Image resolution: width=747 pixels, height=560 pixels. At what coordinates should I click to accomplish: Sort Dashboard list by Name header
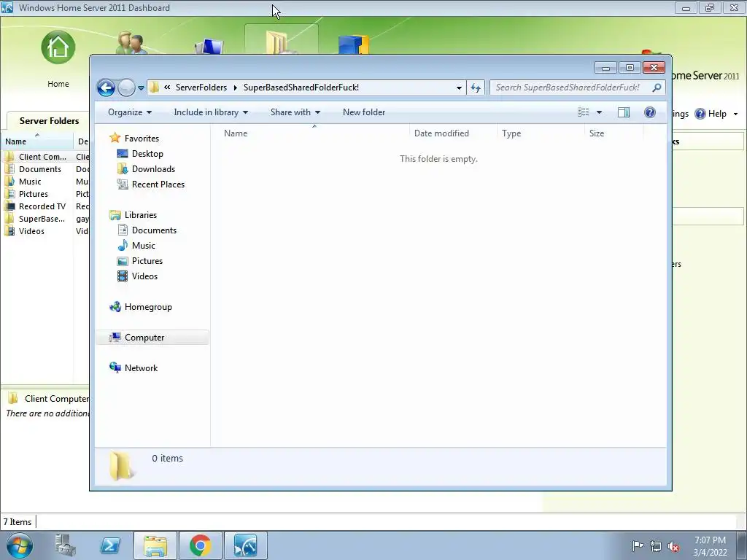[36, 141]
